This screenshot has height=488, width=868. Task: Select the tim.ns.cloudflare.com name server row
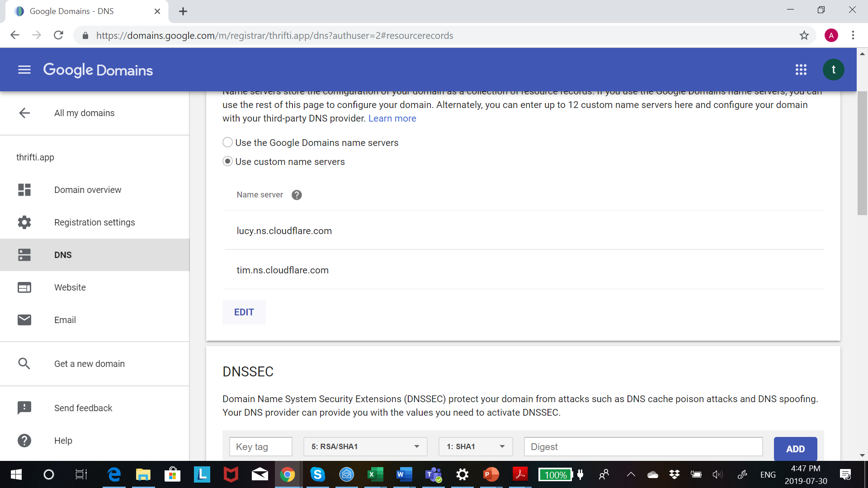(x=524, y=270)
